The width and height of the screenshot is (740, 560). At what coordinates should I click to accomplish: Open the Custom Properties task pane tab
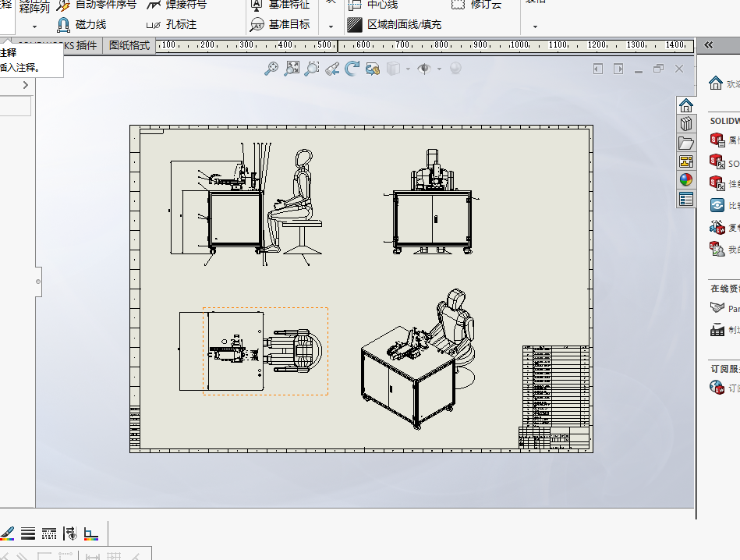(x=686, y=199)
